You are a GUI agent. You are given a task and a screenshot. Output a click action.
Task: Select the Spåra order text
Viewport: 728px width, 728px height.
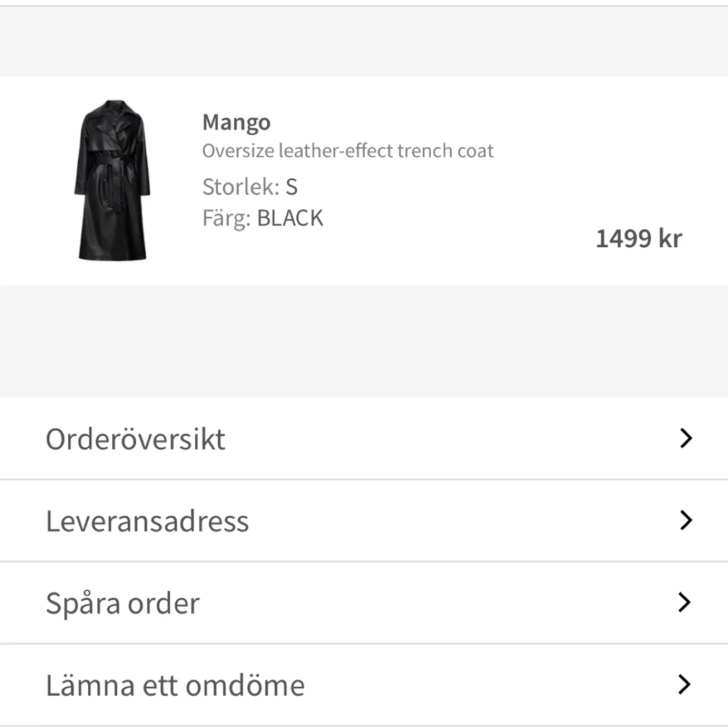pyautogui.click(x=122, y=604)
